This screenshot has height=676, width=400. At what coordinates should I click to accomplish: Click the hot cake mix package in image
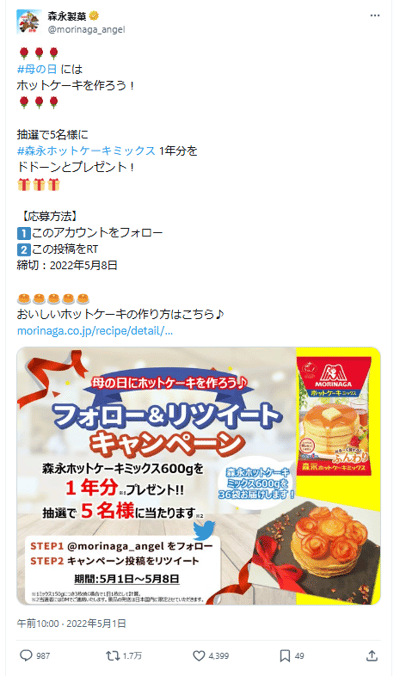click(x=334, y=416)
